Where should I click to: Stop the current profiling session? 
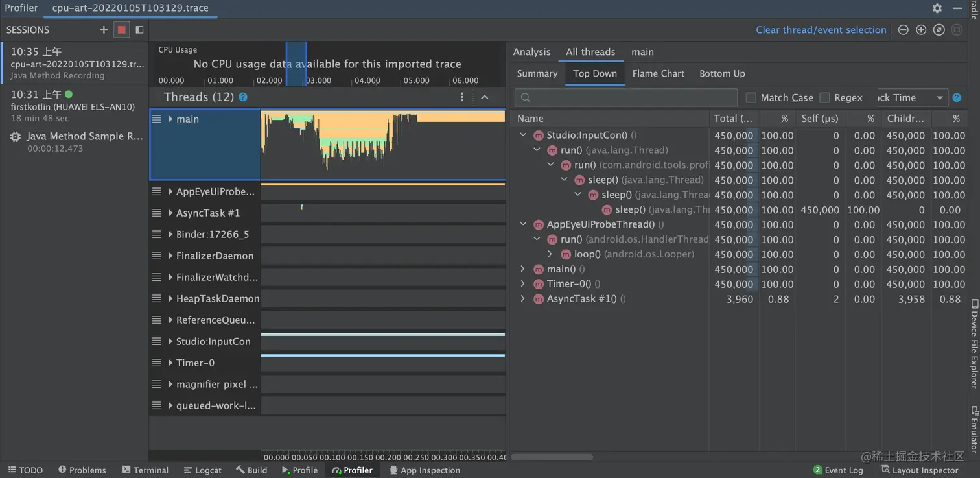tap(121, 30)
